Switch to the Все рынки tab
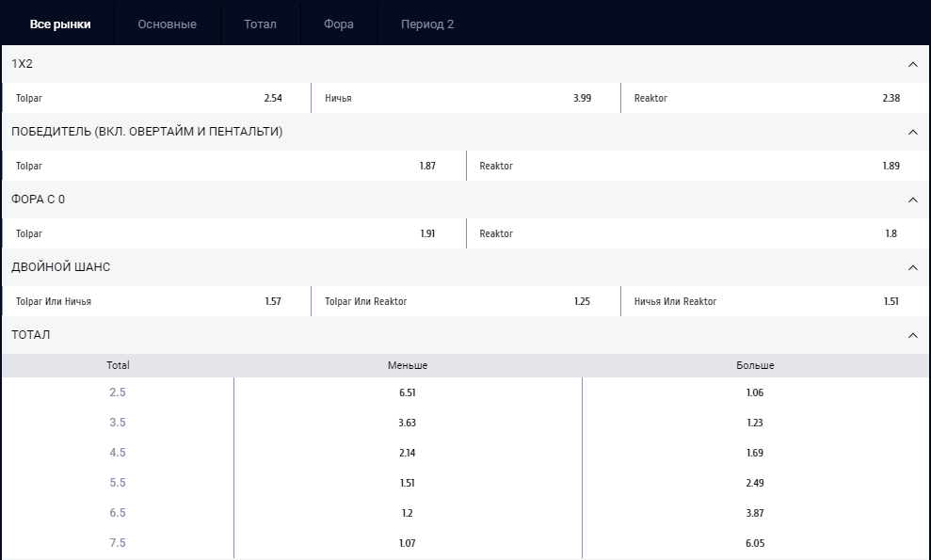This screenshot has height=560, width=931. [x=60, y=24]
